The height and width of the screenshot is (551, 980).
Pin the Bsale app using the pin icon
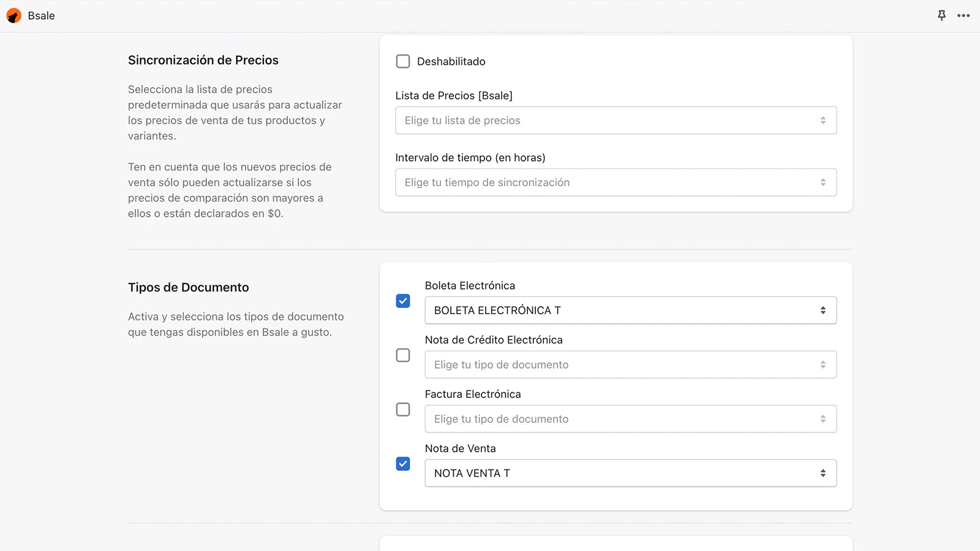(x=941, y=15)
